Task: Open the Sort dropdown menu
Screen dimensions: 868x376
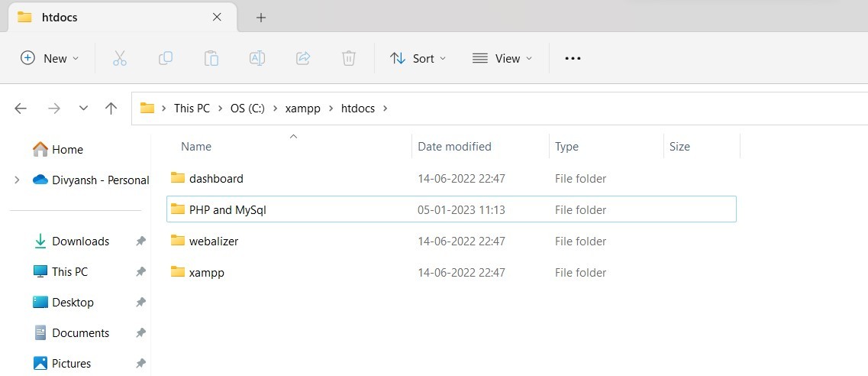Action: coord(418,58)
